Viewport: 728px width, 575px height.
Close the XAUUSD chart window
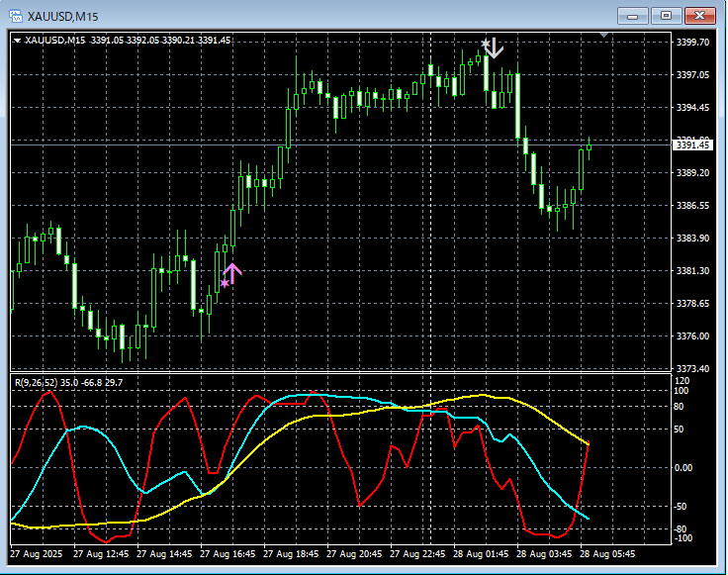pos(699,16)
